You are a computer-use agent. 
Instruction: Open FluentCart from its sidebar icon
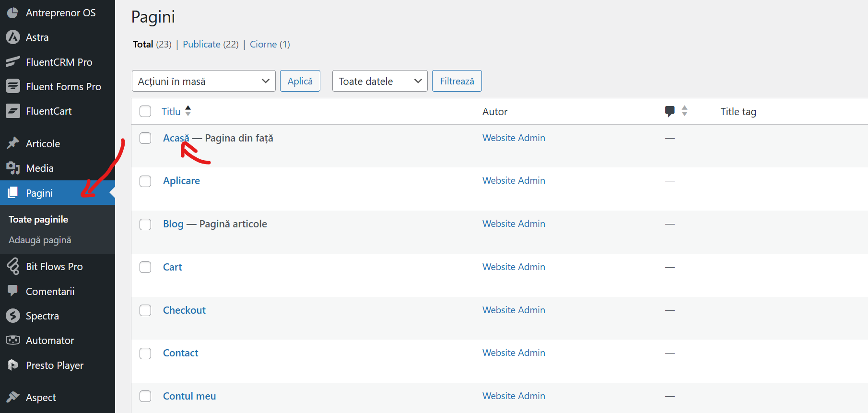pyautogui.click(x=13, y=111)
